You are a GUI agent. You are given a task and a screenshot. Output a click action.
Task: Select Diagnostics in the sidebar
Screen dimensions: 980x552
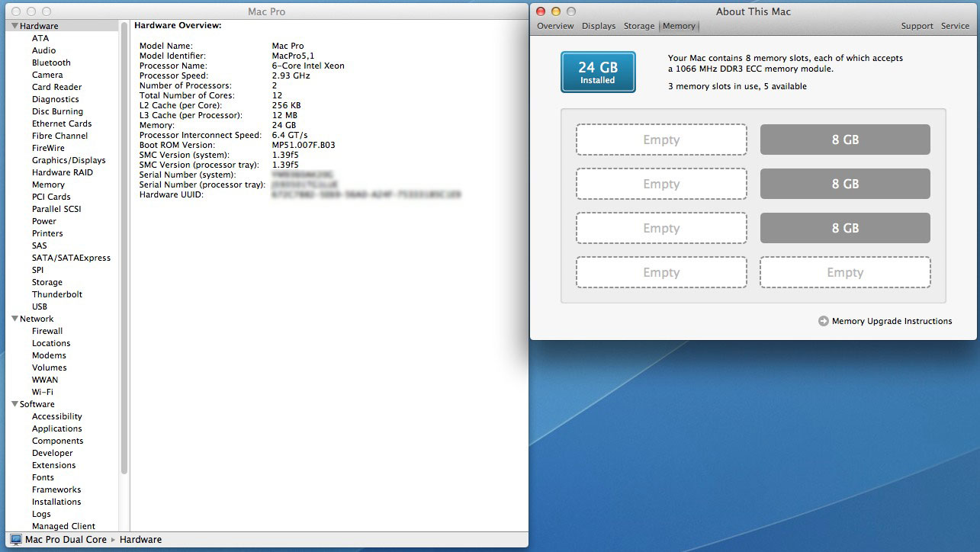tap(55, 99)
